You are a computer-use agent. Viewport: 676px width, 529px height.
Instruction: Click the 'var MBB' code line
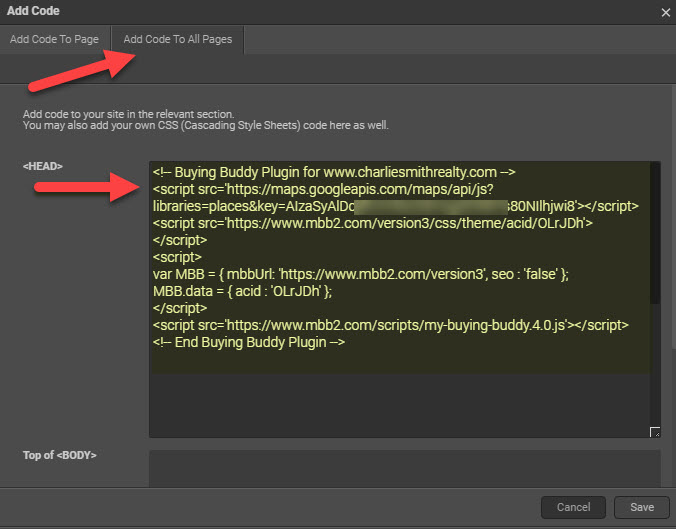click(x=361, y=274)
